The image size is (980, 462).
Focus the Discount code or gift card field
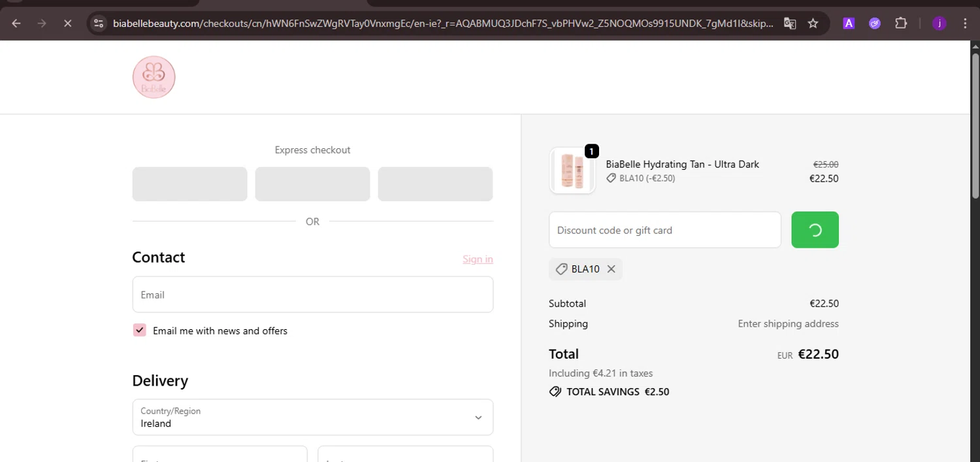pos(665,230)
